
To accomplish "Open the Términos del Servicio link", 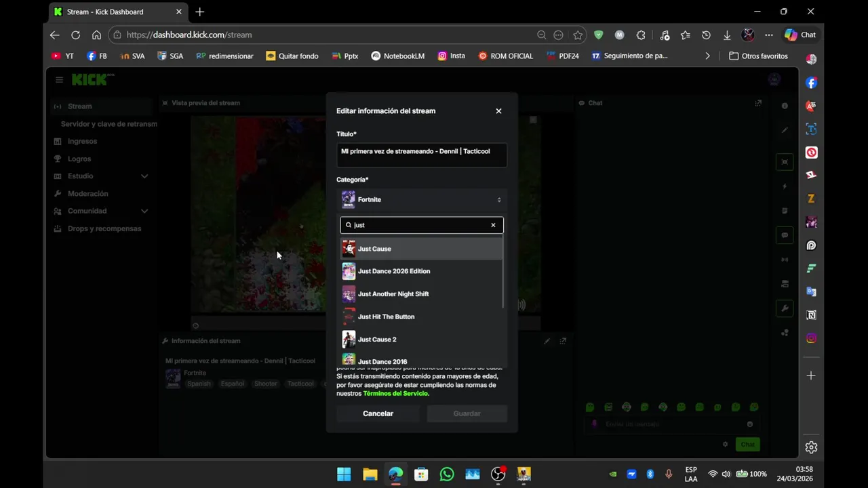I will point(396,394).
